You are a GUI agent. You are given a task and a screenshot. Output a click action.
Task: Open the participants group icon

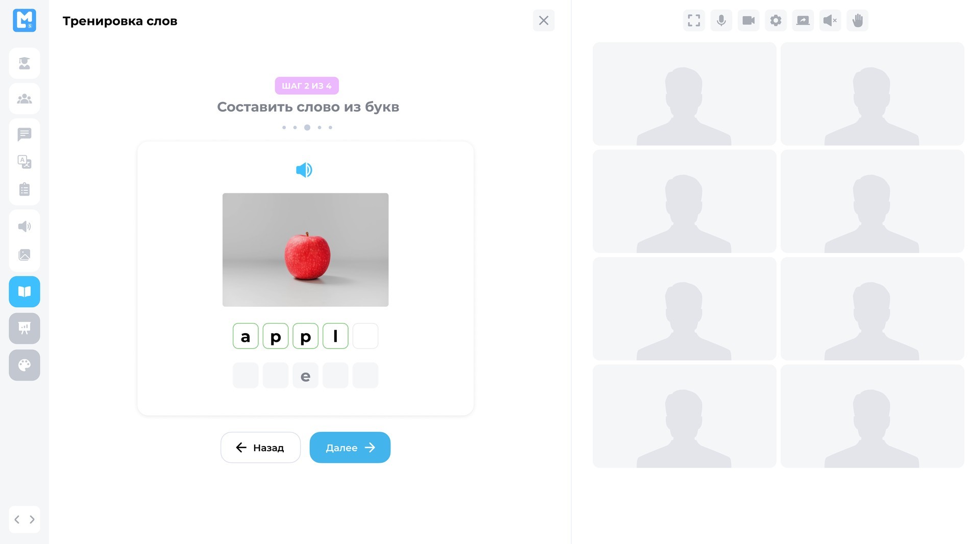click(24, 99)
